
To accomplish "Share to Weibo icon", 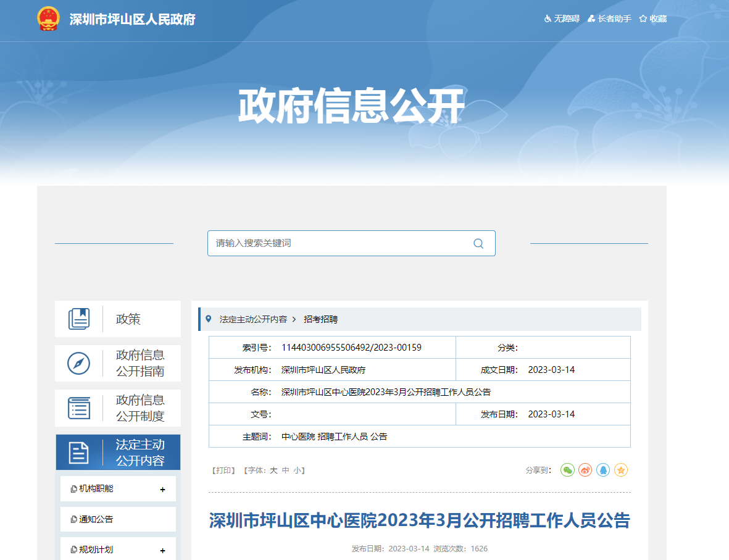I will coord(585,470).
